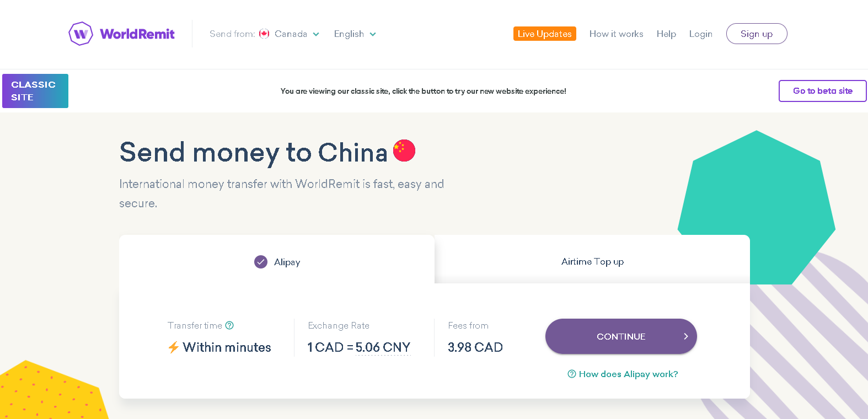The image size is (868, 419).
Task: Expand the Send from Canada dropdown
Action: 291,34
